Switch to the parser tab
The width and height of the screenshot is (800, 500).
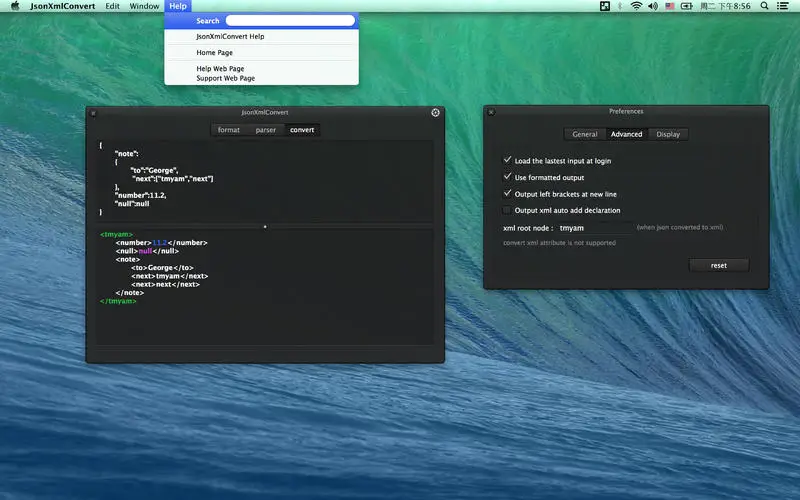point(266,130)
